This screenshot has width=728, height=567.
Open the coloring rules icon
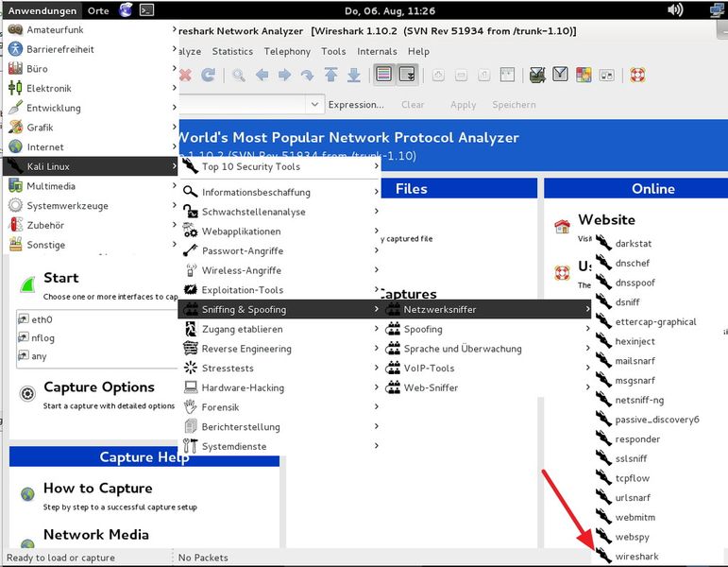click(584, 75)
